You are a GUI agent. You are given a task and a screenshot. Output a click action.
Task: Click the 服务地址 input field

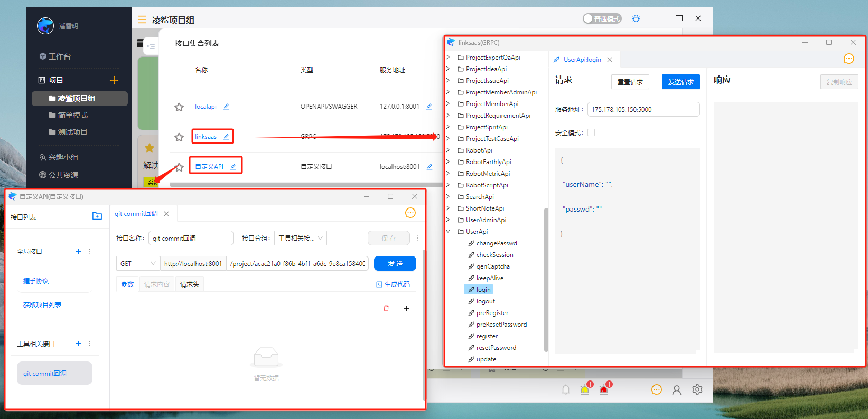[x=643, y=109]
